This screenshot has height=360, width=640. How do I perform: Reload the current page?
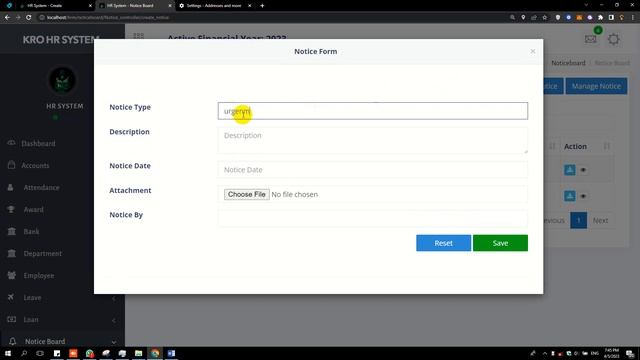29,18
